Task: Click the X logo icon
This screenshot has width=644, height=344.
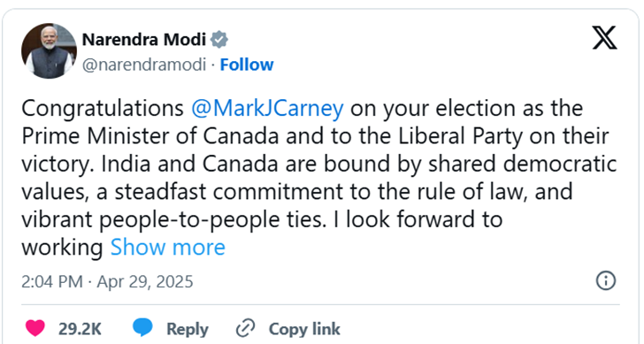Action: [604, 38]
